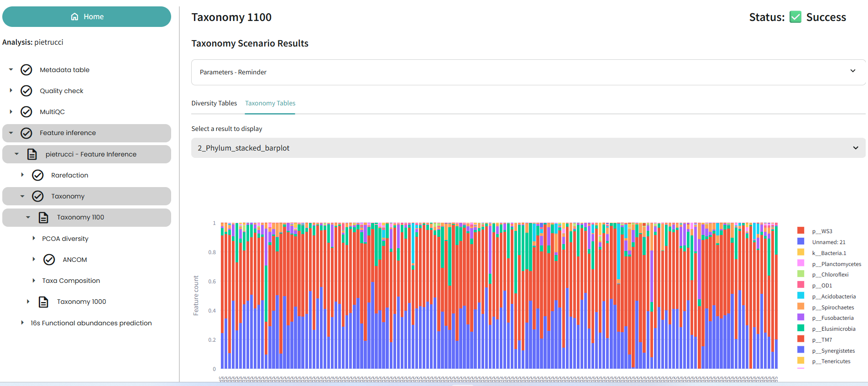Click the Unnamed: 21 legend swatch
This screenshot has width=868, height=386.
800,241
